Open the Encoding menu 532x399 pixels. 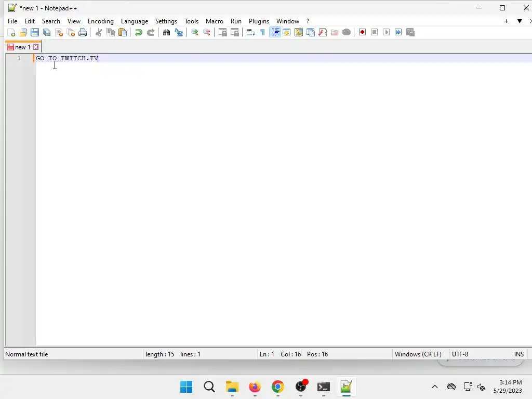tap(101, 21)
